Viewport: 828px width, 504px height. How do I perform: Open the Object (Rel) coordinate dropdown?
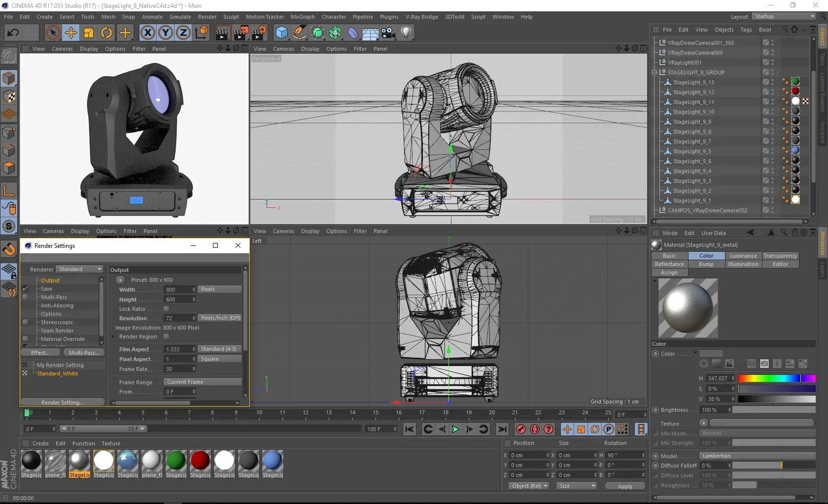529,486
